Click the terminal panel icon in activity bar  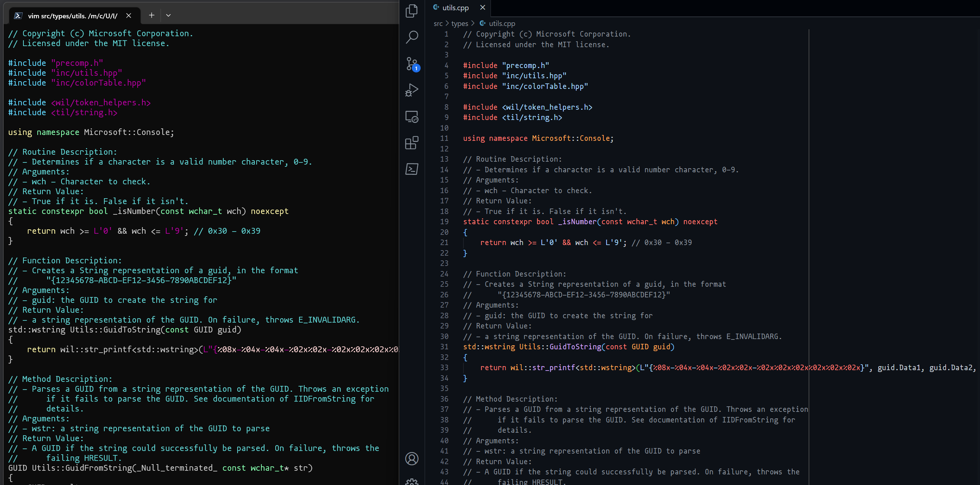pyautogui.click(x=411, y=169)
